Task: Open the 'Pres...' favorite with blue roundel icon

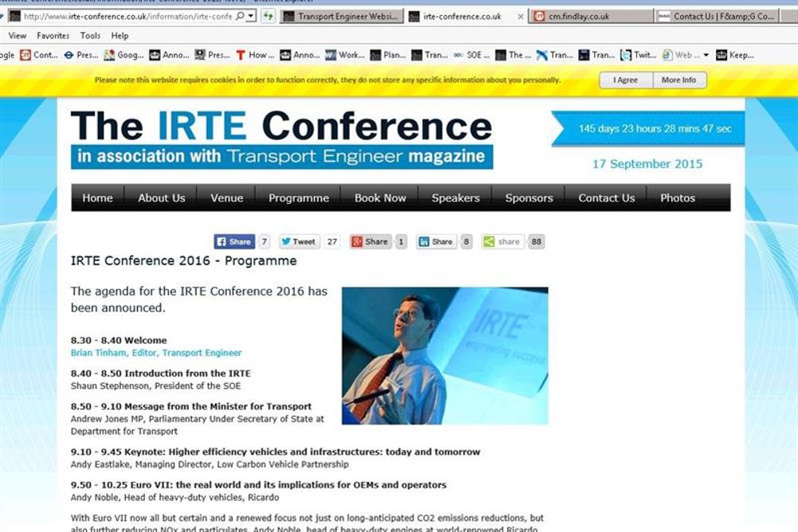Action: point(81,55)
